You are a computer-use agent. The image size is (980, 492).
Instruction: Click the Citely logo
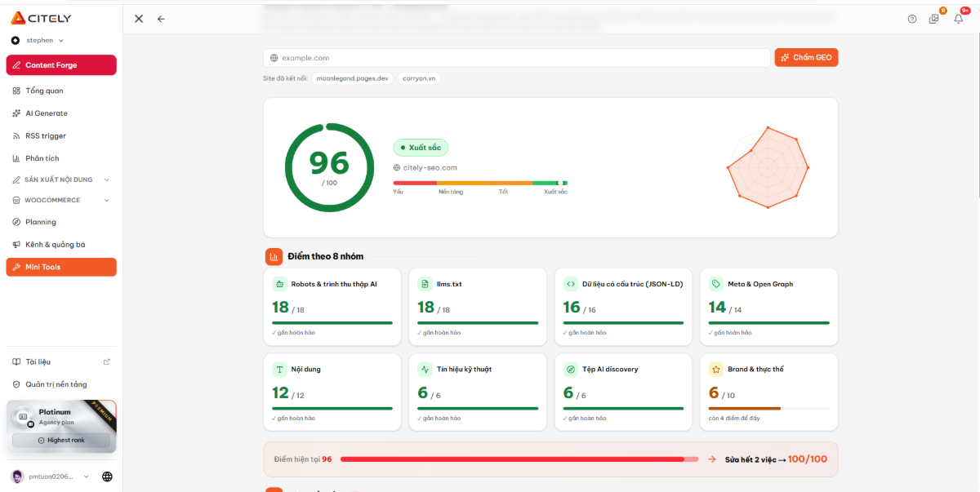[41, 18]
